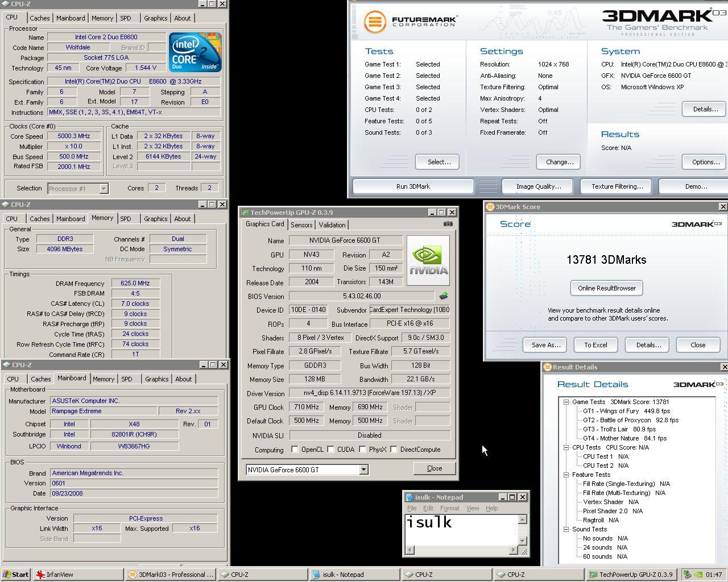Switch to the Sensors tab in GPU-Z
728x582 pixels.
[301, 225]
